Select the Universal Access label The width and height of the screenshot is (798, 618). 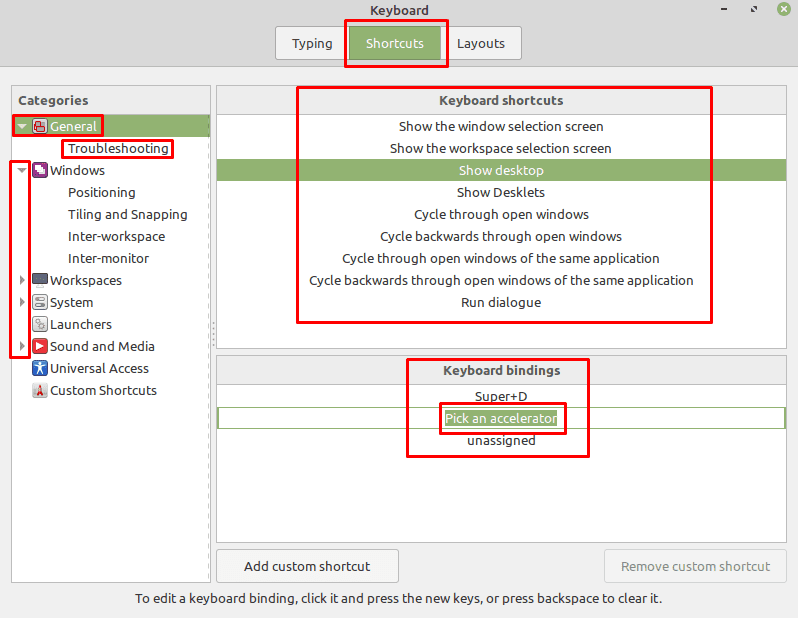[x=100, y=368]
